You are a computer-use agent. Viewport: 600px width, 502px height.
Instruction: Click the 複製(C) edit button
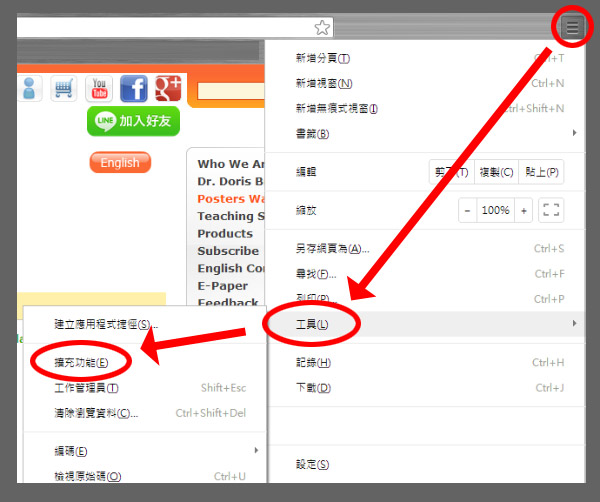(x=496, y=172)
